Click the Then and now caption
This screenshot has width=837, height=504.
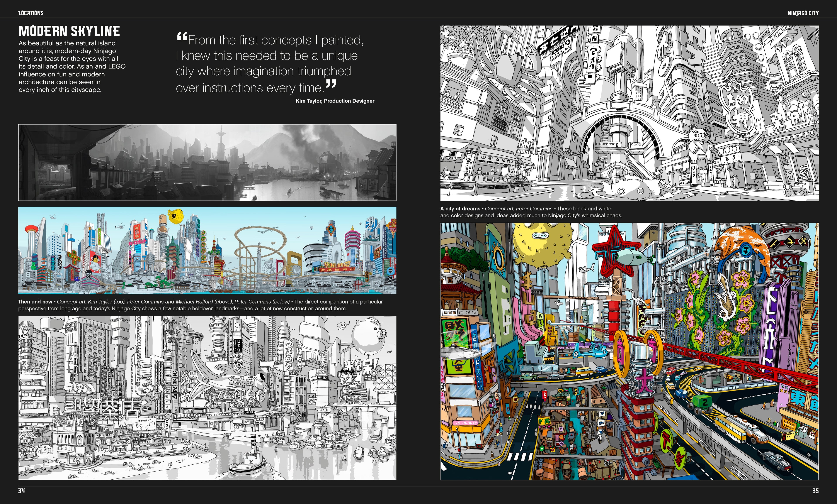[200, 305]
